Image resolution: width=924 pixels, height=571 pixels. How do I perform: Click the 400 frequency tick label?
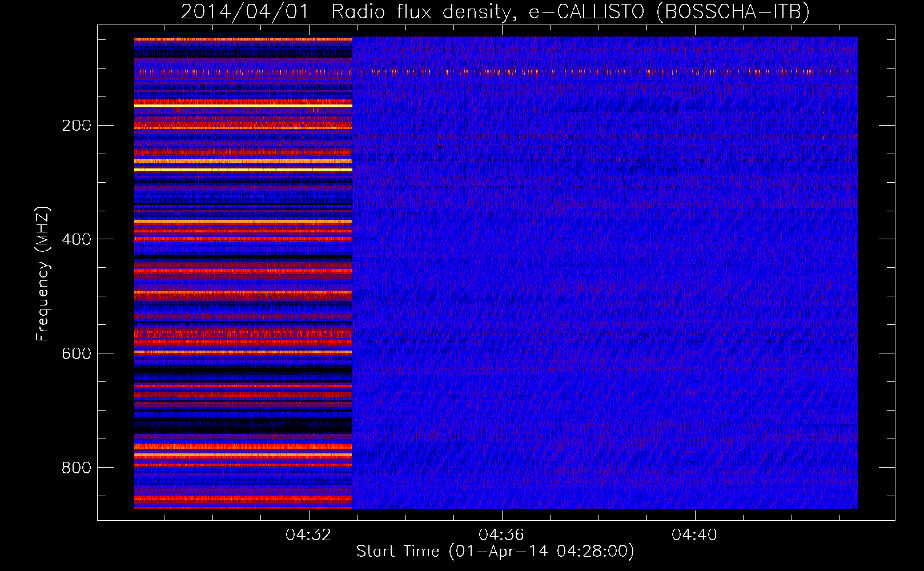coord(77,239)
